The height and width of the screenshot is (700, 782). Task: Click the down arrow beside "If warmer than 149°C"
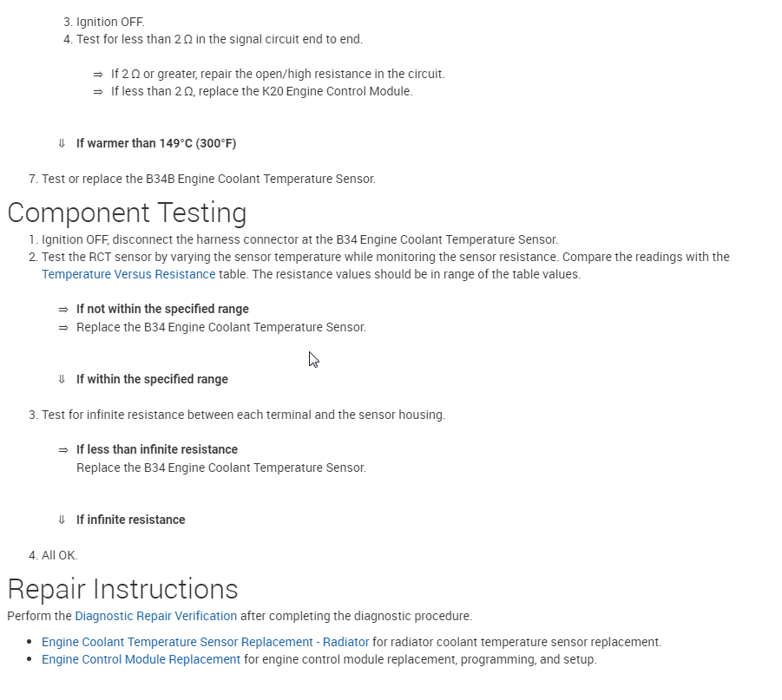coord(62,143)
